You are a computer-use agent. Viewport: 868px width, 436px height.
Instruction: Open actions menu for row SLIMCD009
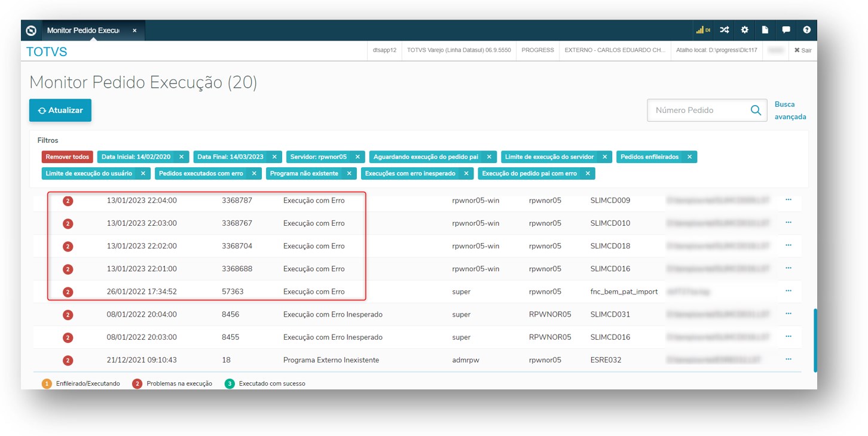(x=788, y=200)
